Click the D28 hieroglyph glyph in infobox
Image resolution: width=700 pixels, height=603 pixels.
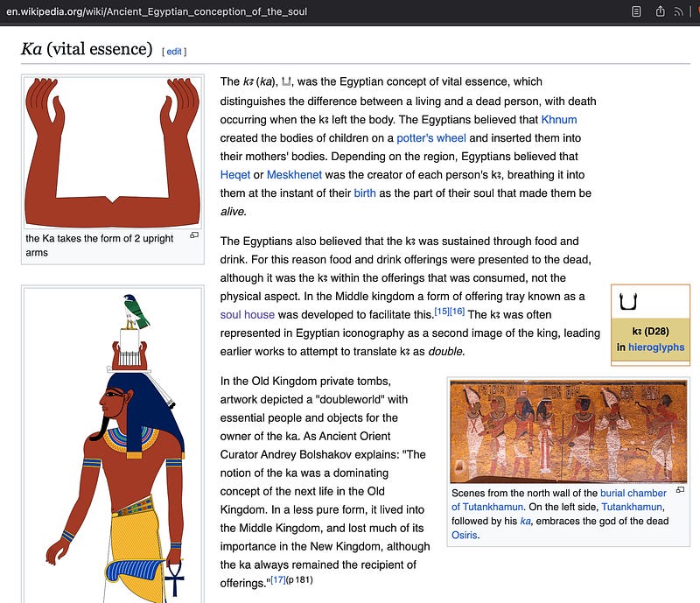coord(628,301)
